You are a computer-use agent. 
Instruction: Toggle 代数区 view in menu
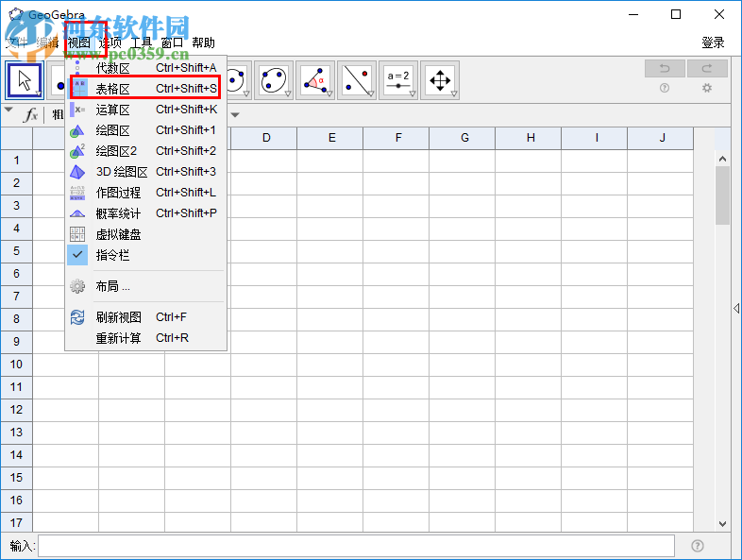(x=145, y=68)
